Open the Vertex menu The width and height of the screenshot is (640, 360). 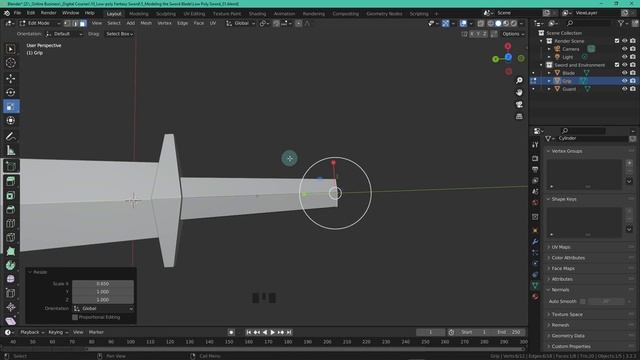pyautogui.click(x=164, y=23)
